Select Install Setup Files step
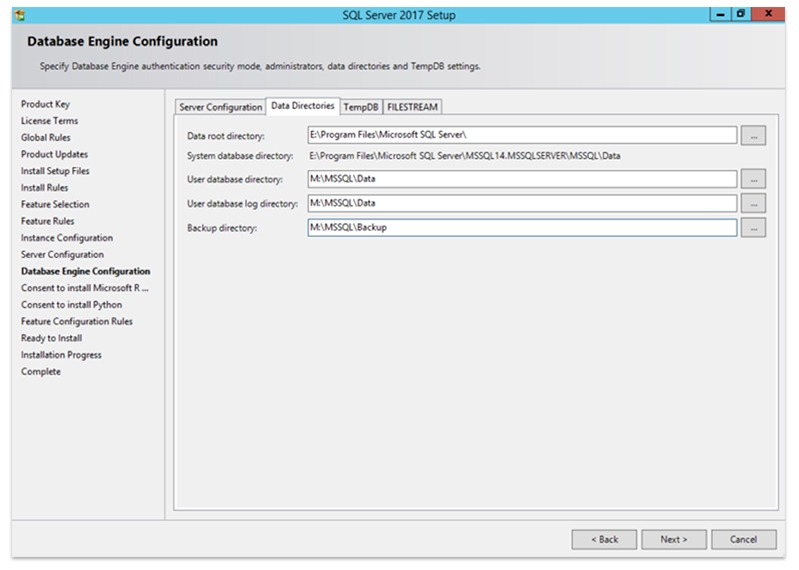 coord(55,171)
